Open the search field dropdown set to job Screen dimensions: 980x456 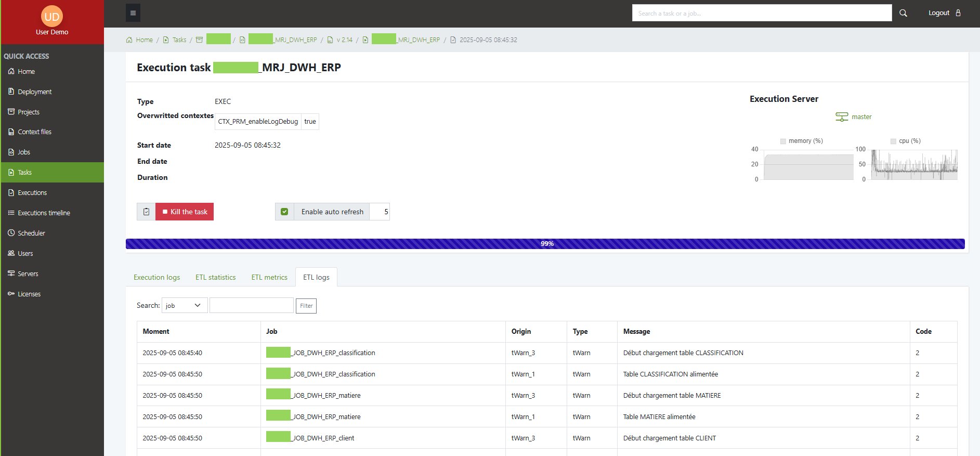(x=185, y=305)
